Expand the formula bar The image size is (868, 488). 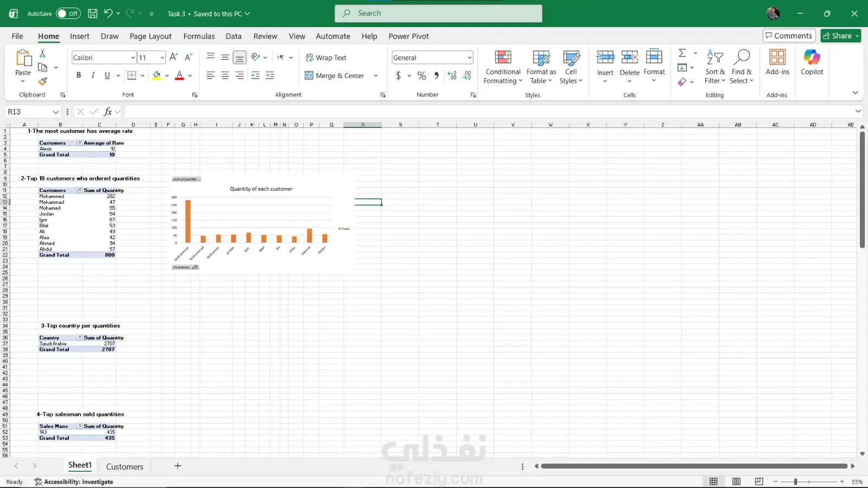tap(858, 111)
